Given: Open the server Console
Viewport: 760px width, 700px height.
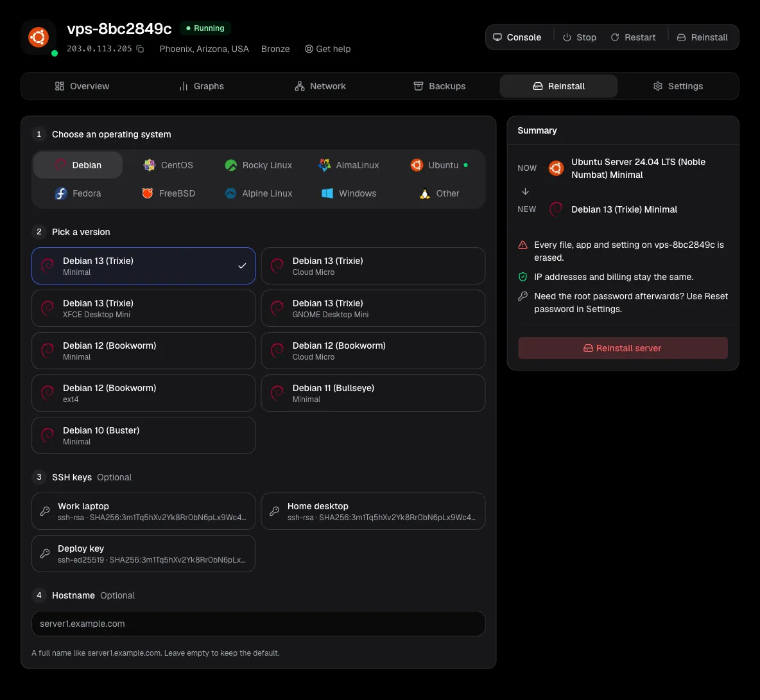Looking at the screenshot, I should tap(517, 37).
